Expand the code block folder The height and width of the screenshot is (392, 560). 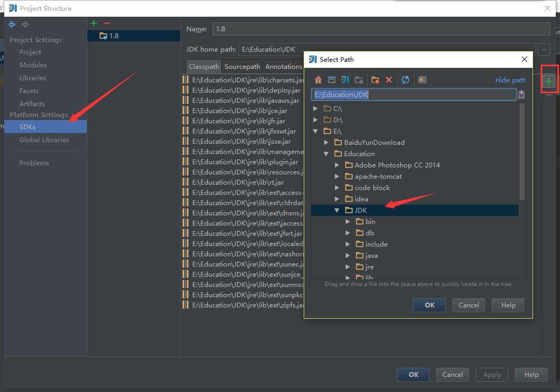point(337,188)
